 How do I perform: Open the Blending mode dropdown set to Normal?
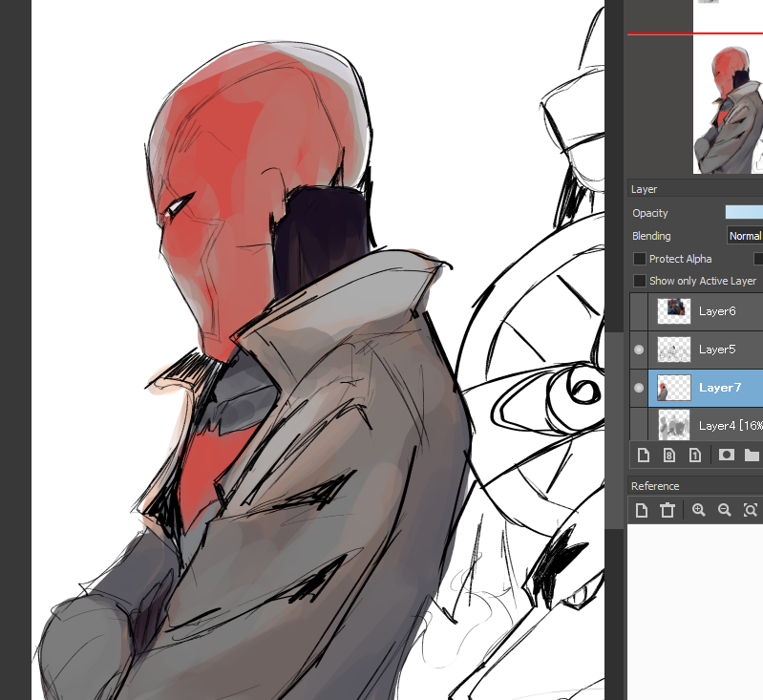(745, 236)
